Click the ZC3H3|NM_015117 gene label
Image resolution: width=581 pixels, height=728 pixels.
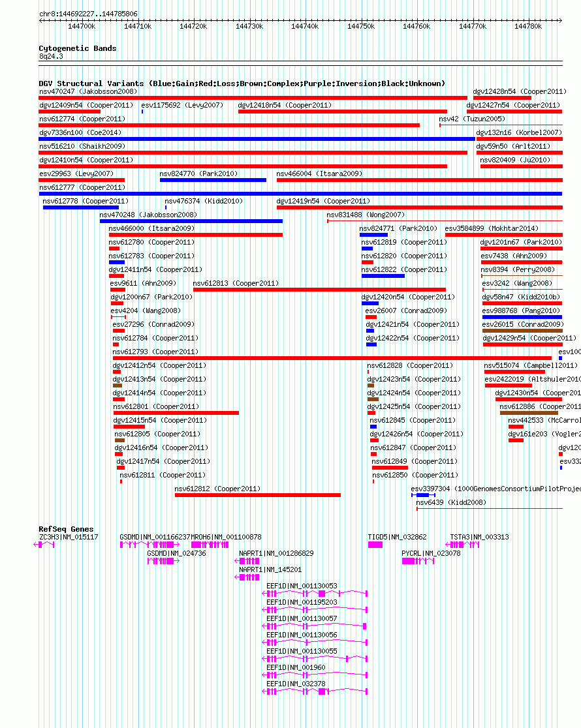(x=69, y=537)
